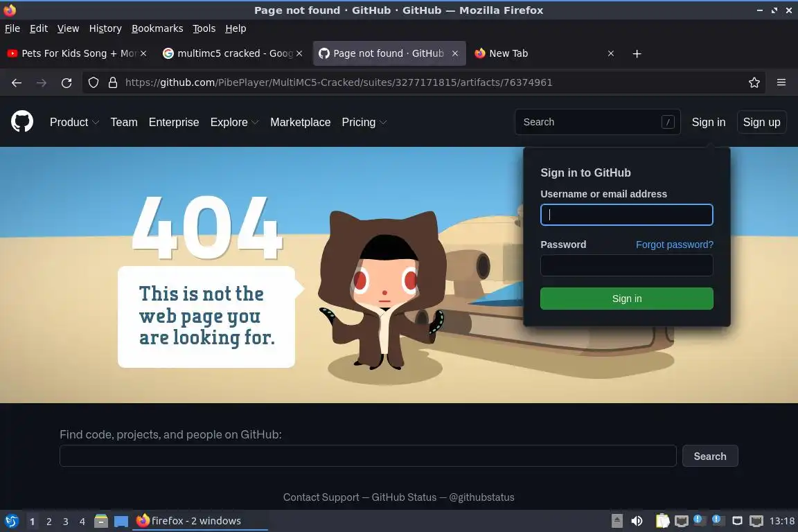798x532 pixels.
Task: Close the Pets For Kids Song tab
Action: click(143, 53)
